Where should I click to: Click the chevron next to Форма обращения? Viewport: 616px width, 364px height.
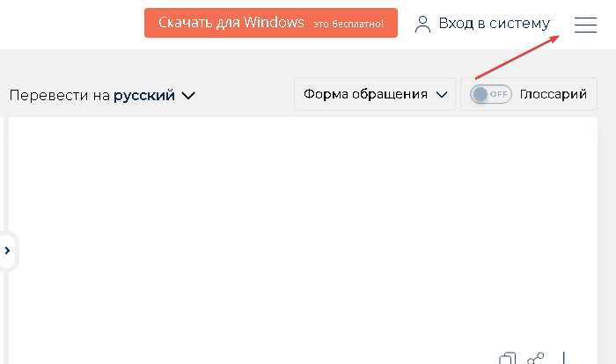[442, 95]
